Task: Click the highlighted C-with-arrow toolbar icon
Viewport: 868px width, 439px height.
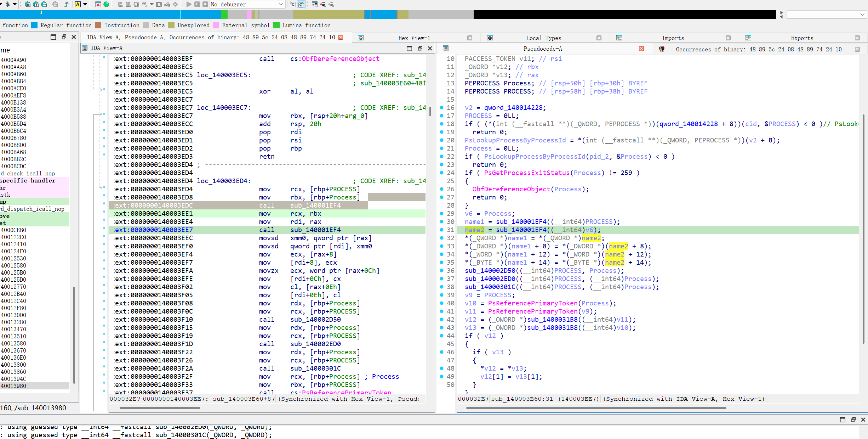Action: [x=301, y=4]
